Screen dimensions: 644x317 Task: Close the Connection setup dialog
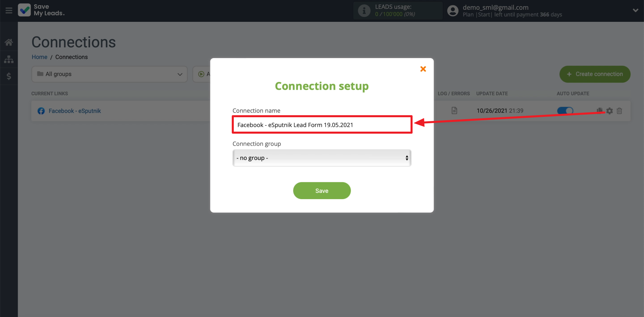click(x=423, y=69)
